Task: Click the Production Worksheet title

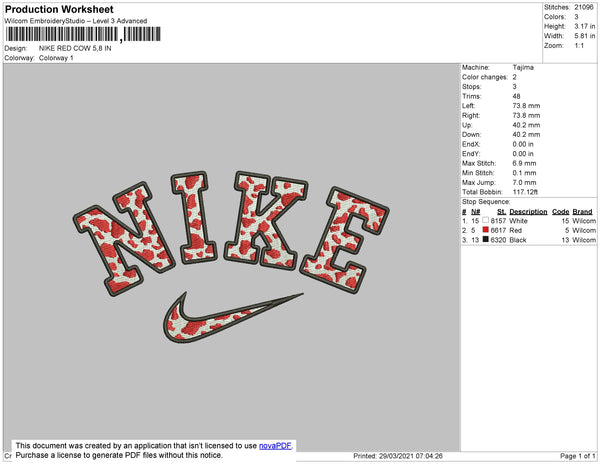Action: point(59,9)
